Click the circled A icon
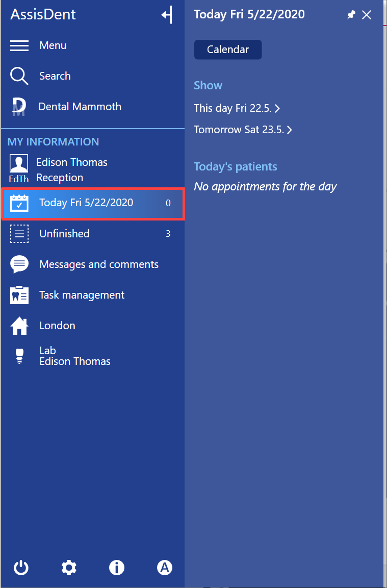This screenshot has height=588, width=387. pos(165,568)
